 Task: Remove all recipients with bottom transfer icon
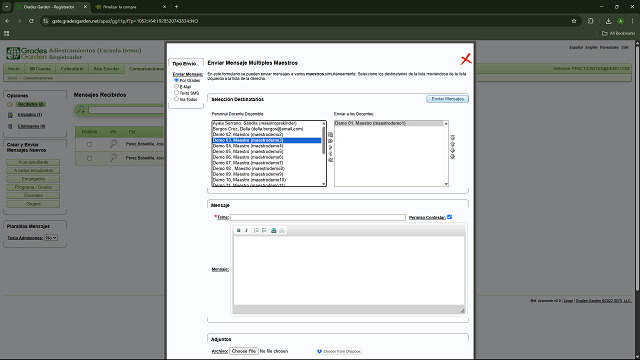331,160
